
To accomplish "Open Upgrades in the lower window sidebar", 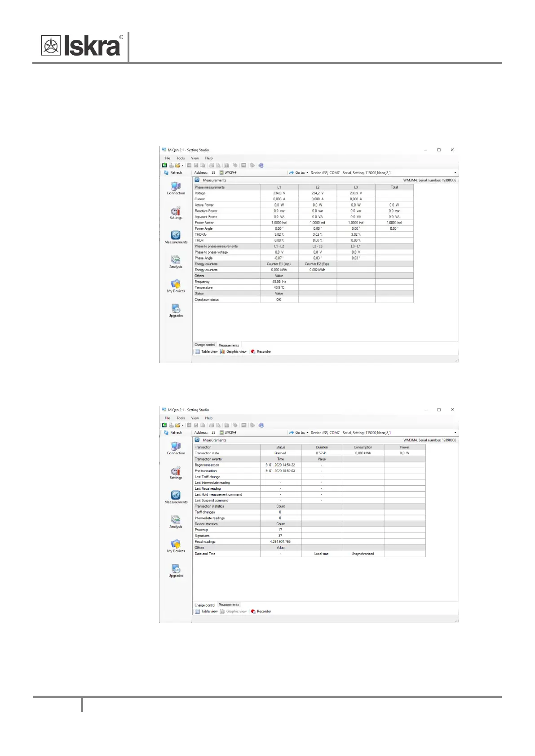I will click(x=176, y=571).
